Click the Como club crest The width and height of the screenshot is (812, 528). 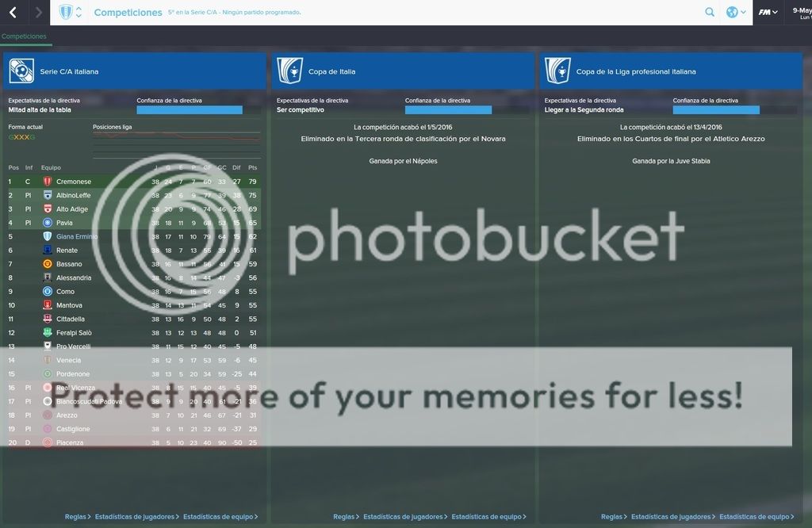(48, 292)
